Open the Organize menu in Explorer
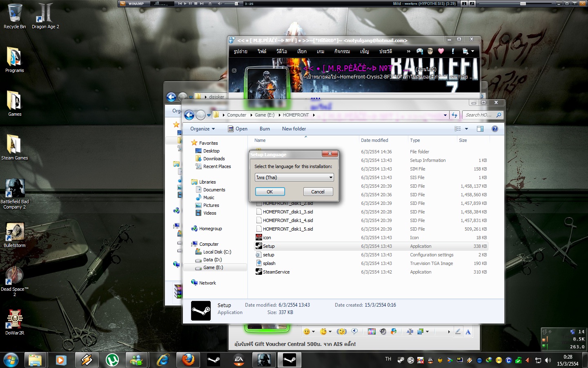The image size is (588, 368). tap(203, 129)
